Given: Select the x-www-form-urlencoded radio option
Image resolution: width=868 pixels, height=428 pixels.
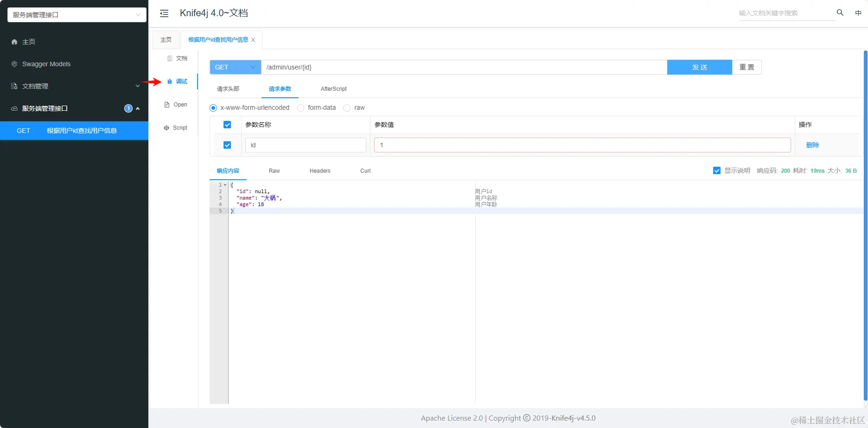Looking at the screenshot, I should pyautogui.click(x=213, y=108).
